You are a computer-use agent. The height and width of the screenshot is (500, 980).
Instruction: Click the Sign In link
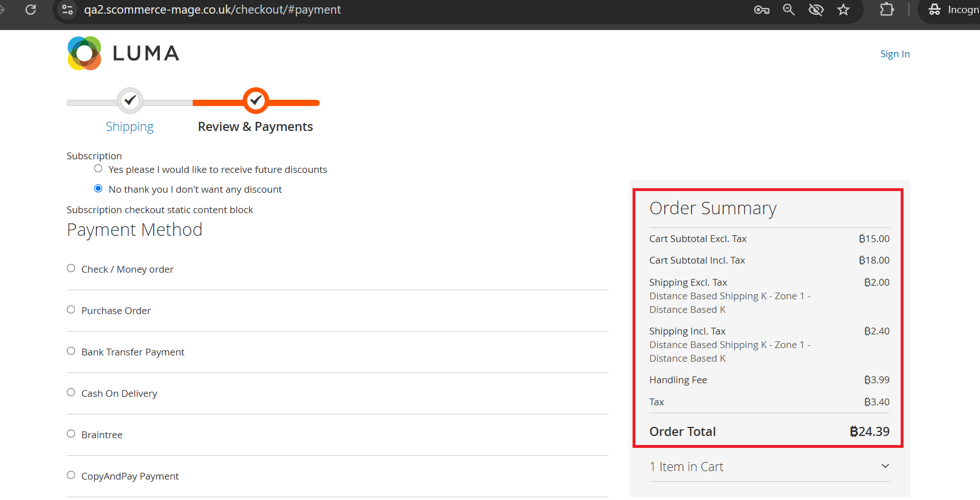(894, 54)
